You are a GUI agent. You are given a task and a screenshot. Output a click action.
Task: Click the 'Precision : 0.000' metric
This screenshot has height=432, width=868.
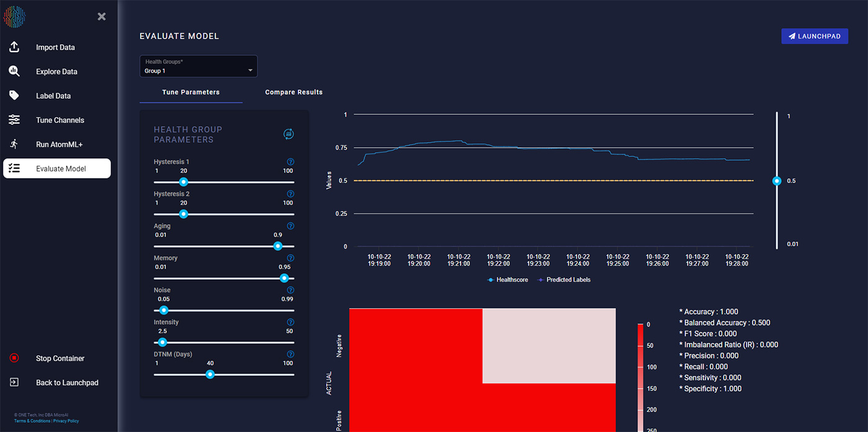[709, 356]
